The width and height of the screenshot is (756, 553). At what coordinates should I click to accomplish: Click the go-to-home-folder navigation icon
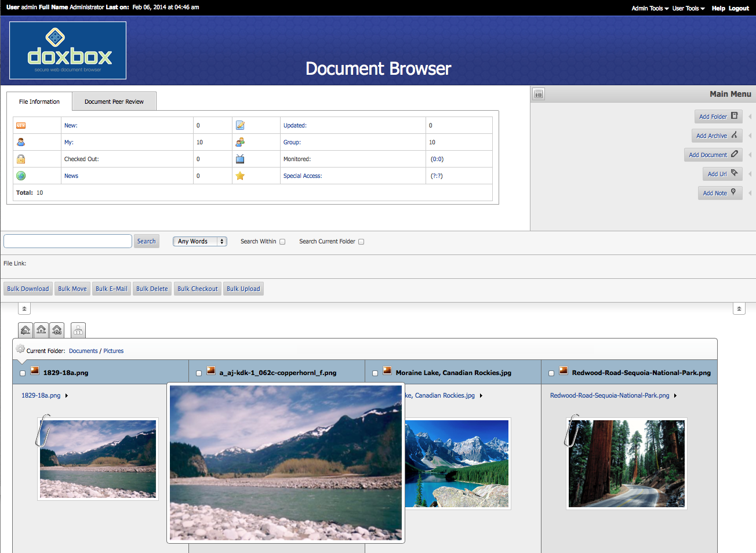[41, 330]
